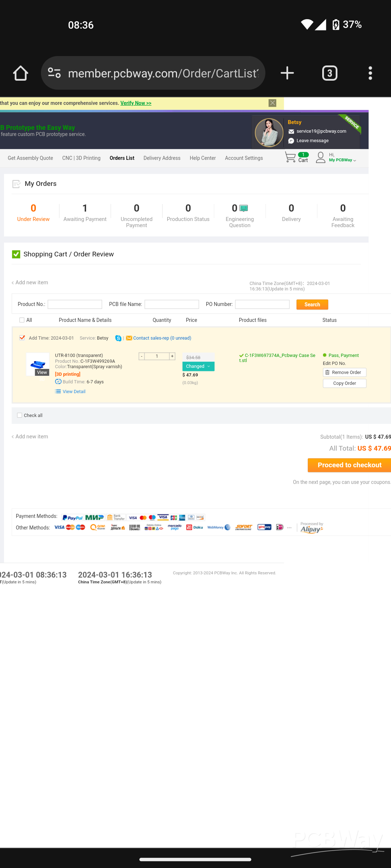The width and height of the screenshot is (391, 868).
Task: Select the Delivery status tab
Action: click(x=291, y=213)
